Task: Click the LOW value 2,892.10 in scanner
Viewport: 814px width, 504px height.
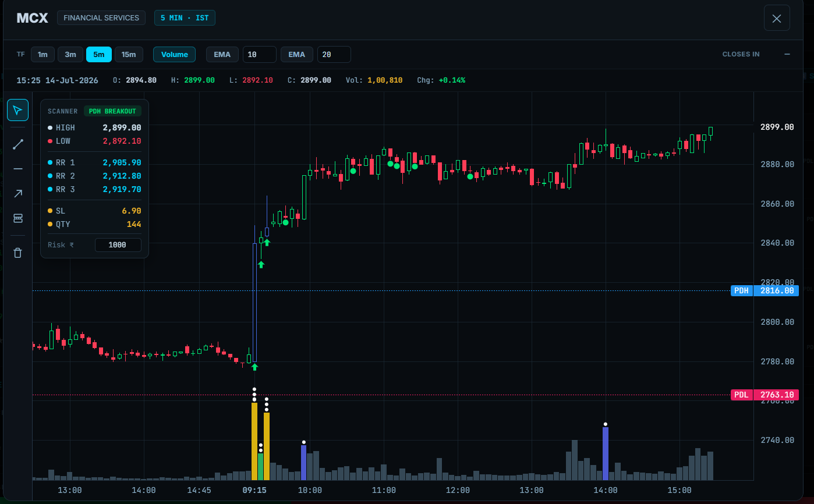Action: (x=122, y=141)
